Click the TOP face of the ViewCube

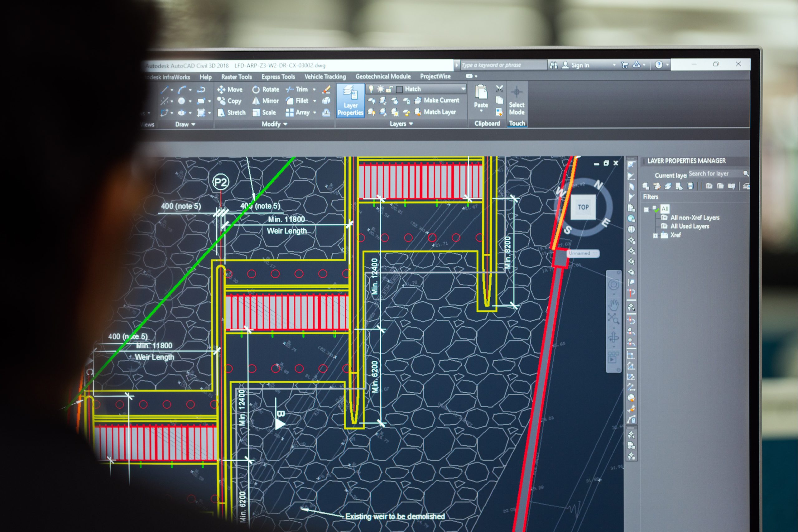point(583,207)
